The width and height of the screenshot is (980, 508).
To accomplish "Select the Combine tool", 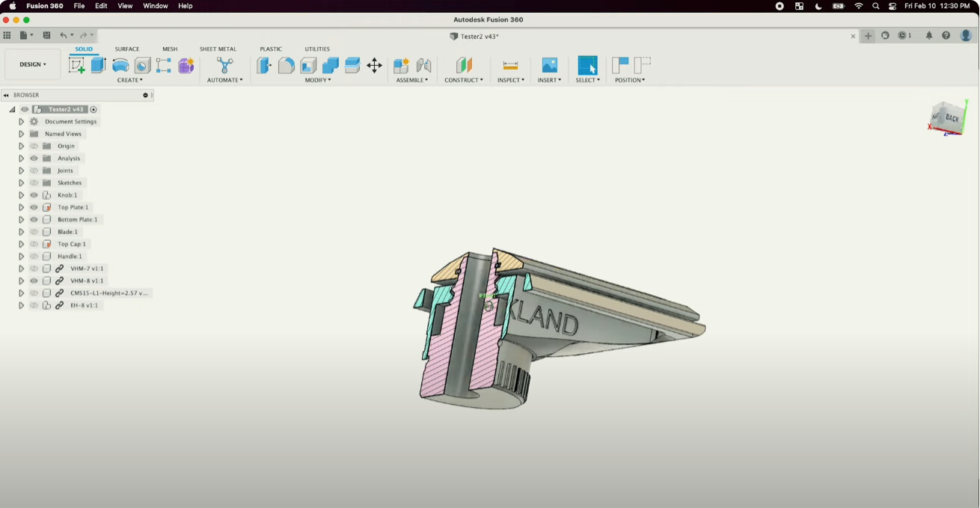I will pos(331,66).
